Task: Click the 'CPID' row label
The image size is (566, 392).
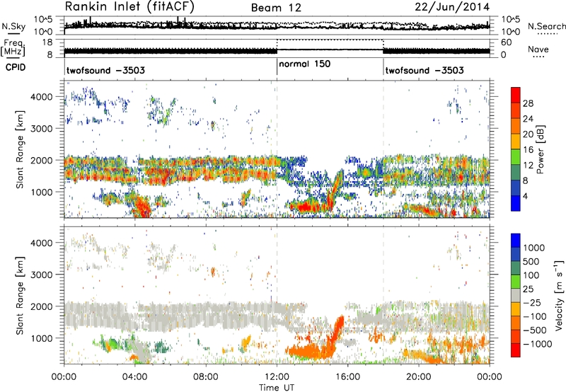Action: pos(16,67)
